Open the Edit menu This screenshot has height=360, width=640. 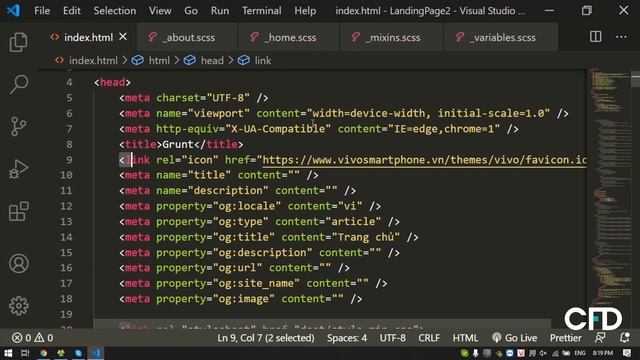click(71, 11)
